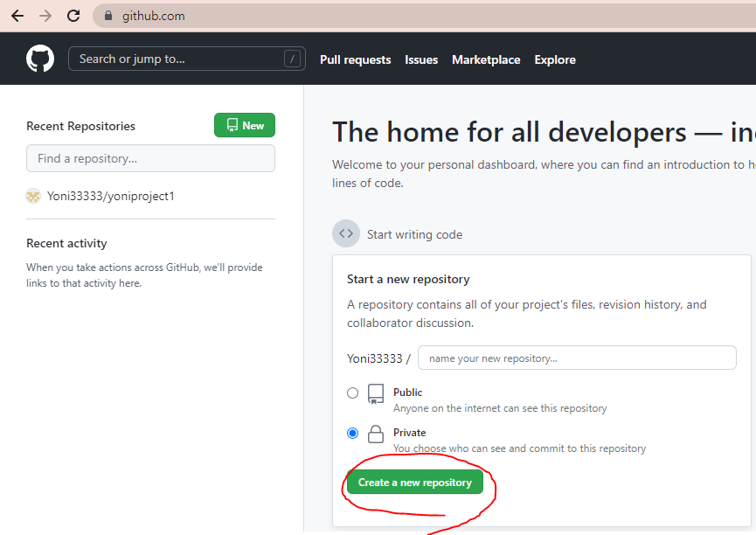Screen dimensions: 756x535
Task: Focus the Search or jump to field
Action: coord(186,59)
